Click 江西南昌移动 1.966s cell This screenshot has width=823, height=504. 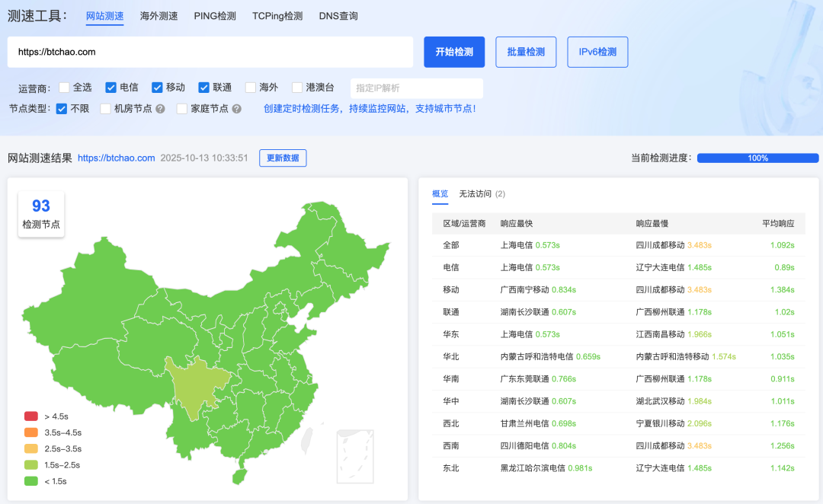coord(674,334)
